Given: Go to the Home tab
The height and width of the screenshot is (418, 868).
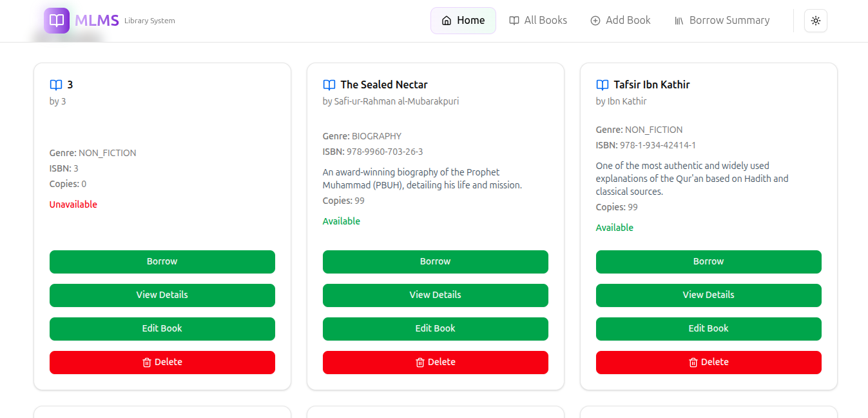Looking at the screenshot, I should (x=463, y=21).
